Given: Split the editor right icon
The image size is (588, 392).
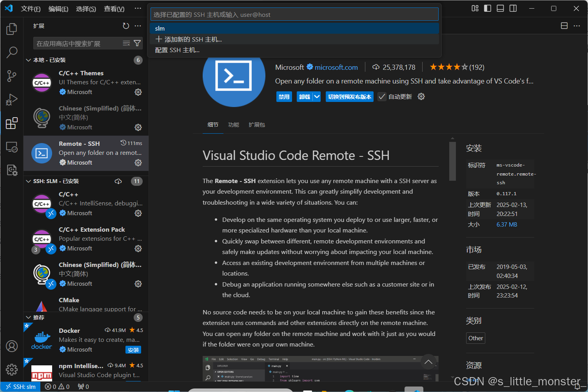Looking at the screenshot, I should click(x=564, y=26).
